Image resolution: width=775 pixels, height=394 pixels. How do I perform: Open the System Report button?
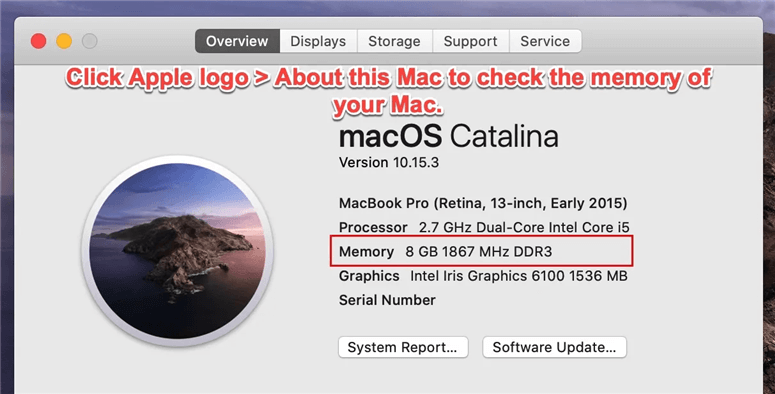tap(403, 347)
